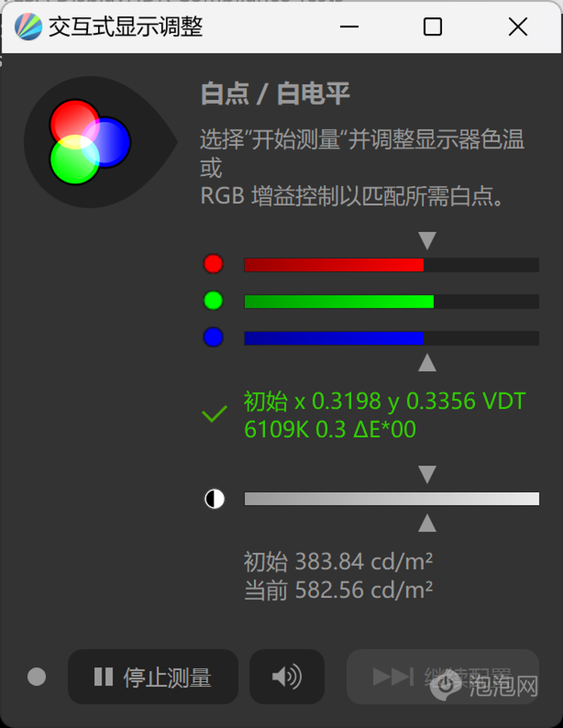Click the red channel circle indicator

point(214,264)
